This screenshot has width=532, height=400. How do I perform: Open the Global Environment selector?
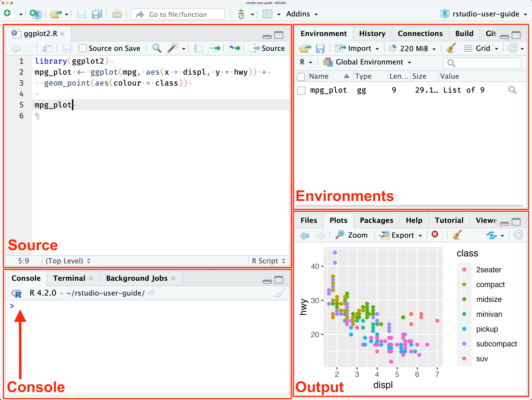(x=367, y=62)
